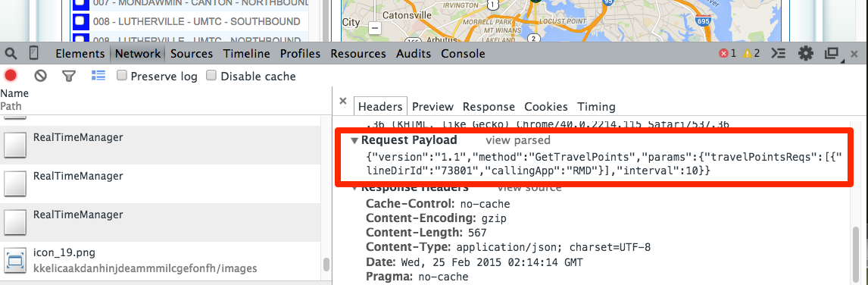Open the Console panel tab

[x=463, y=54]
